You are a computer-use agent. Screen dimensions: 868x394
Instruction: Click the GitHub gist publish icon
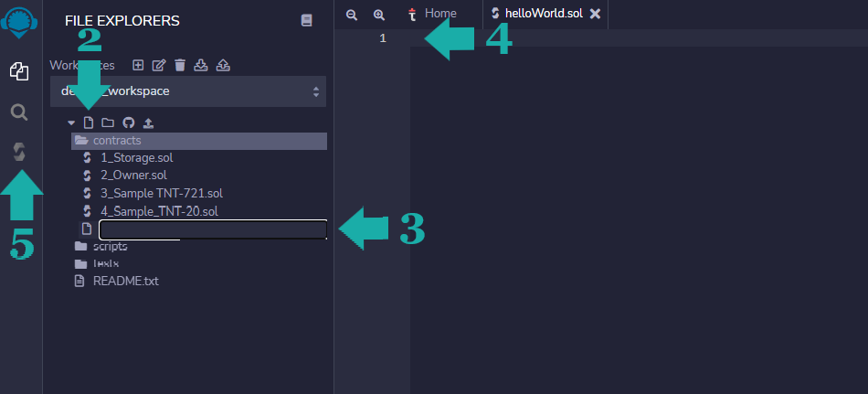click(x=127, y=122)
